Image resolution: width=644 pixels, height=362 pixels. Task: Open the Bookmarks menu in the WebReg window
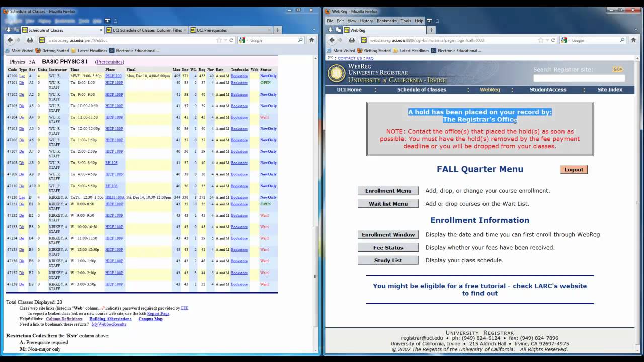(387, 21)
